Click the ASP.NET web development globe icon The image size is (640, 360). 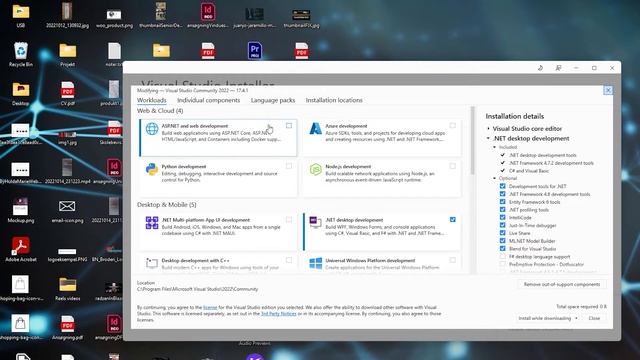point(152,129)
